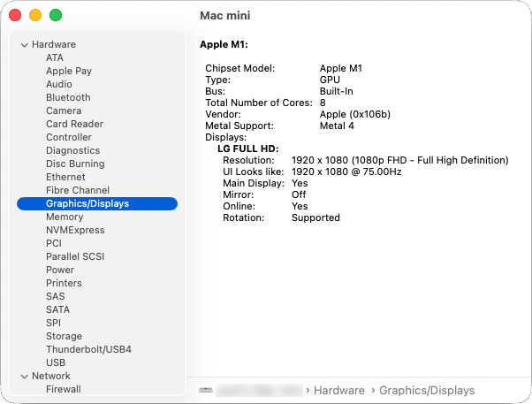The height and width of the screenshot is (404, 532).
Task: Open Storage sidebar item
Action: (65, 336)
